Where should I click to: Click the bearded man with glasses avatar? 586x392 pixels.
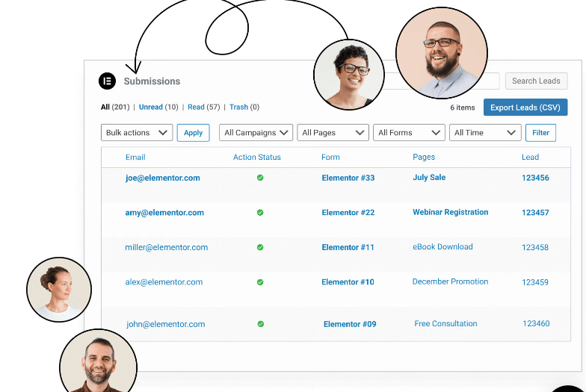tap(442, 53)
